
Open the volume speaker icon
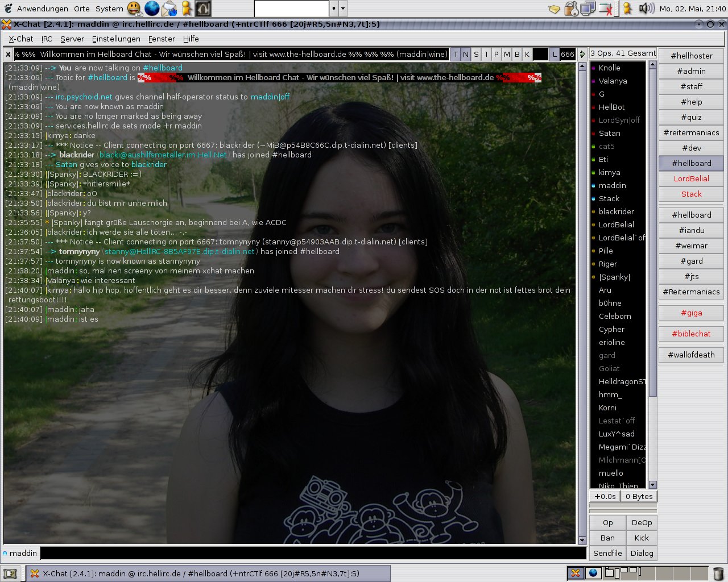[647, 9]
